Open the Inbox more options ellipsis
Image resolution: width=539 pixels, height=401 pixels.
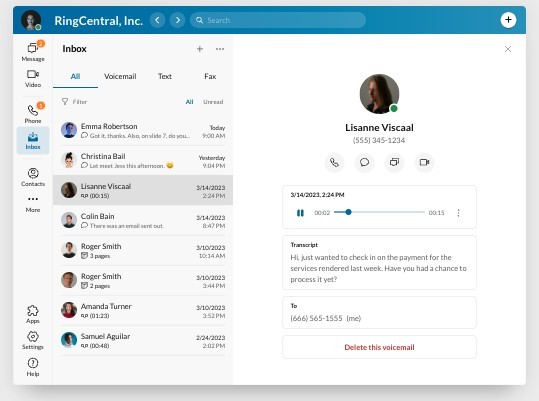pyautogui.click(x=220, y=49)
